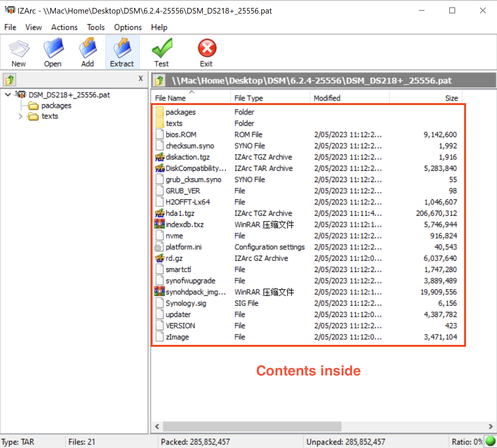Image resolution: width=497 pixels, height=448 pixels.
Task: Click the ROM File type cell
Action: click(x=248, y=134)
